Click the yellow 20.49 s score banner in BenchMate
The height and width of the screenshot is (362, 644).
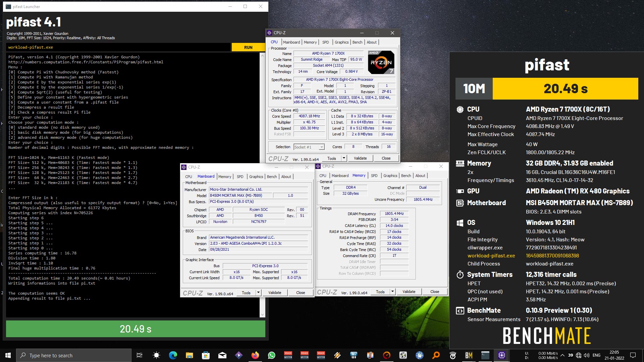(x=565, y=88)
